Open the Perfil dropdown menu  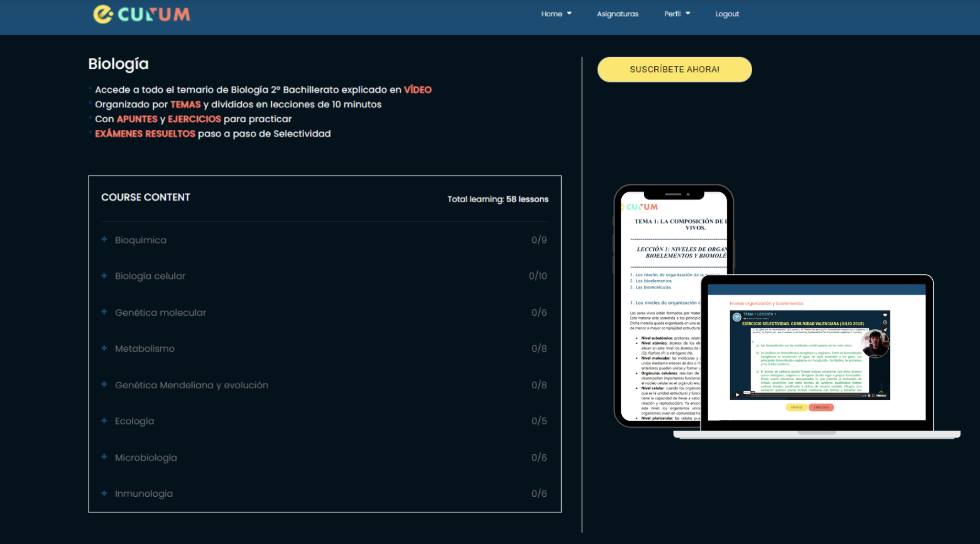pos(677,14)
